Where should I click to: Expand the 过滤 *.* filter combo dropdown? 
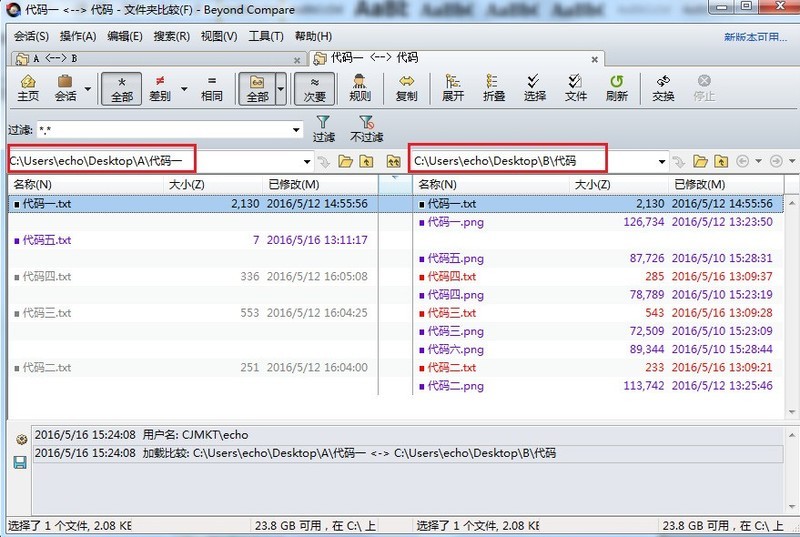[296, 130]
